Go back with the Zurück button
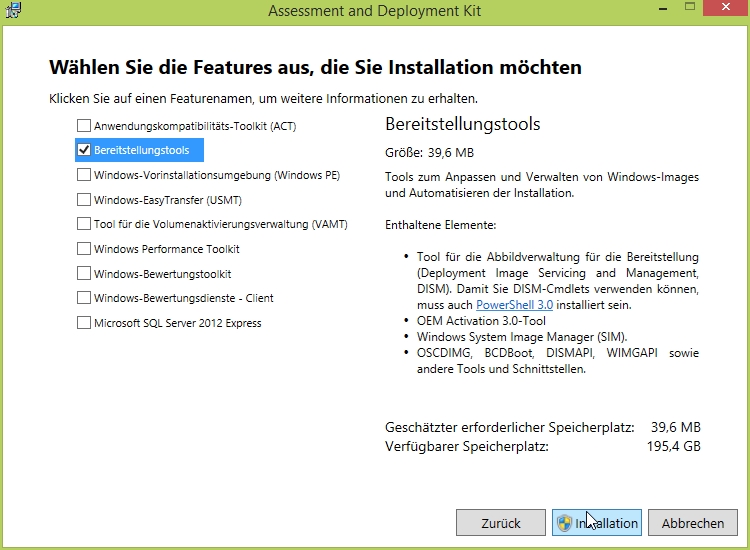The height and width of the screenshot is (550, 750). pos(500,523)
